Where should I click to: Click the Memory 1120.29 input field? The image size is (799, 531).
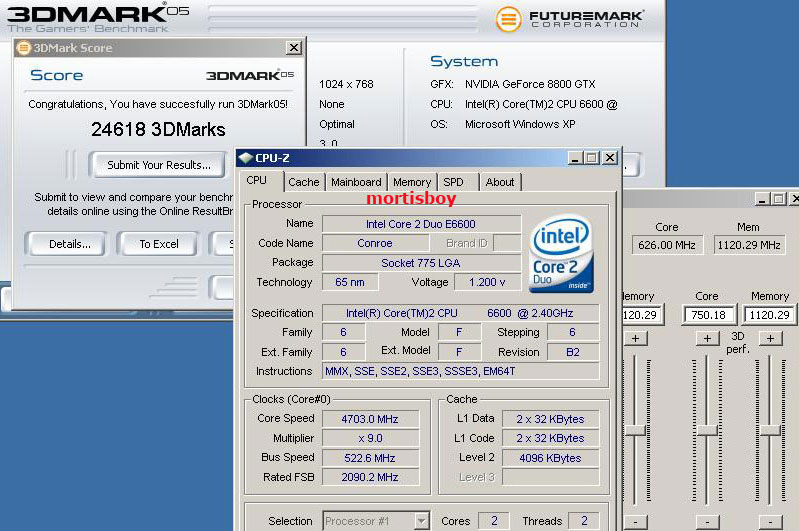(x=769, y=315)
